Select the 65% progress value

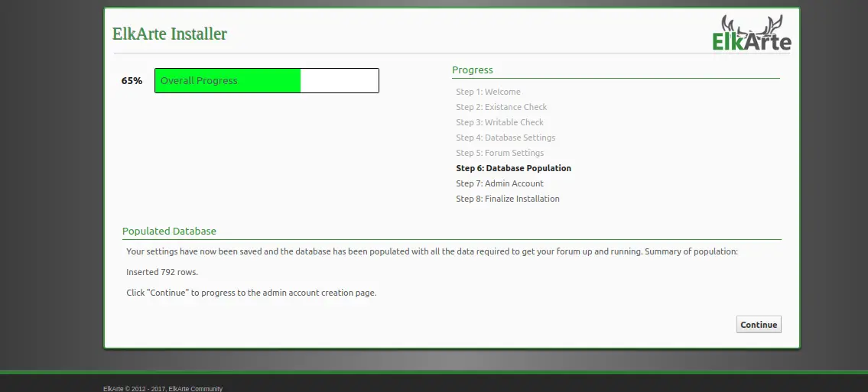(132, 81)
